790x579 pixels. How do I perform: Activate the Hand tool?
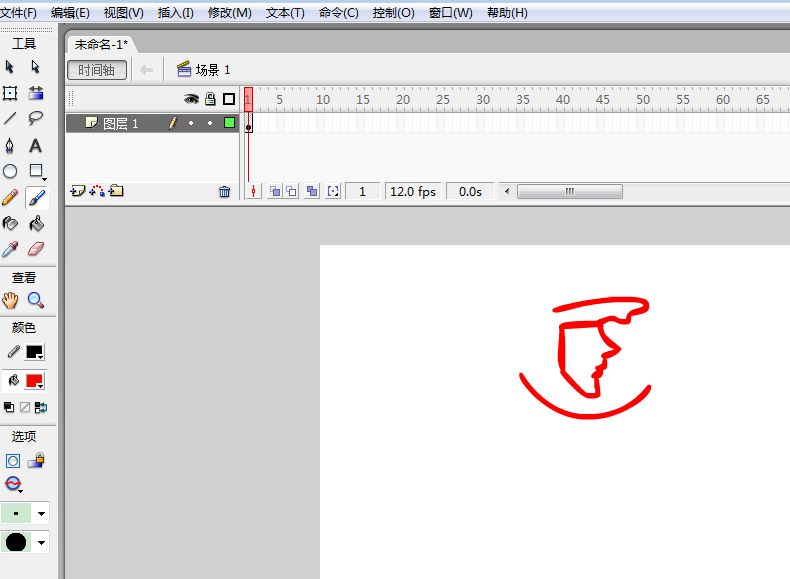click(10, 300)
